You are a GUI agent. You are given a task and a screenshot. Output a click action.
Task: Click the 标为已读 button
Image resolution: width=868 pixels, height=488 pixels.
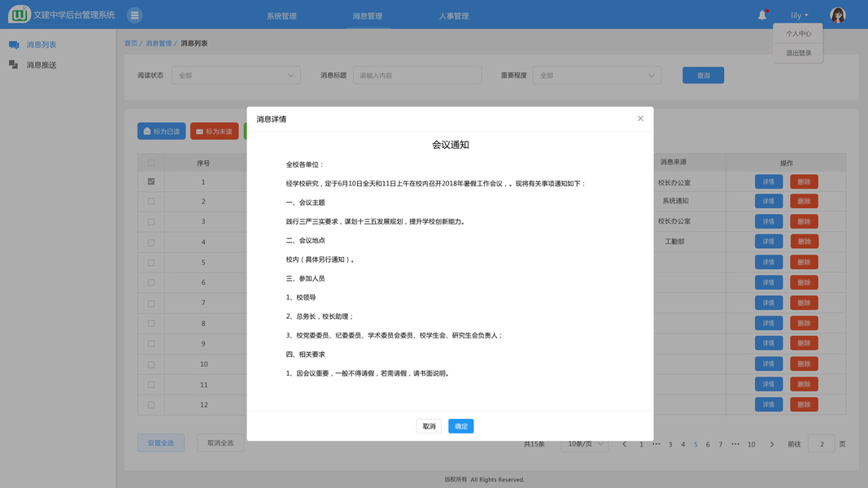pos(162,131)
